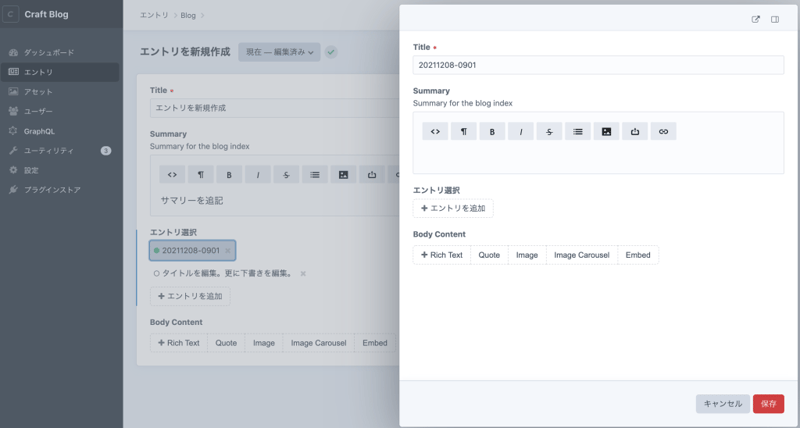Viewport: 800px width, 428px height.
Task: Go to アセット in the sidebar
Action: pos(38,91)
